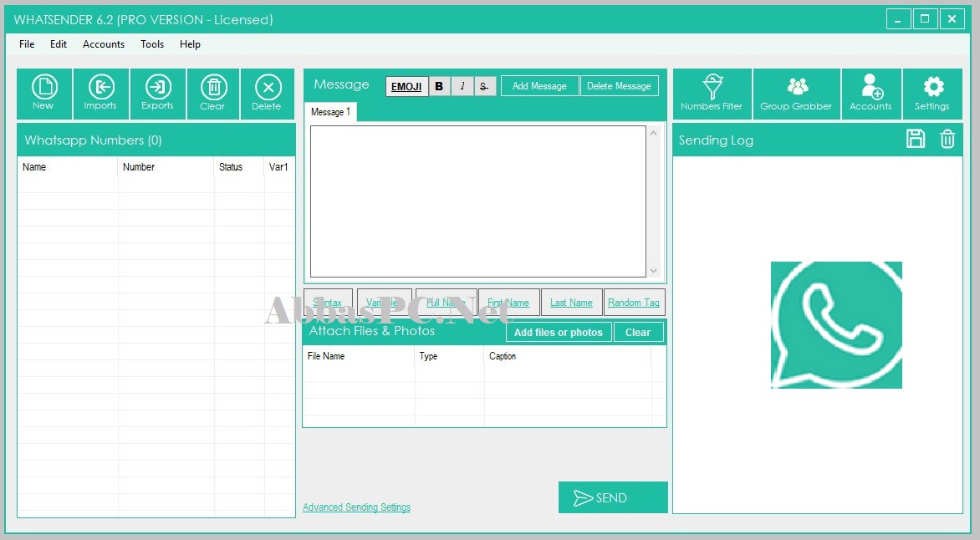Maximize the WhatSender window

click(925, 18)
